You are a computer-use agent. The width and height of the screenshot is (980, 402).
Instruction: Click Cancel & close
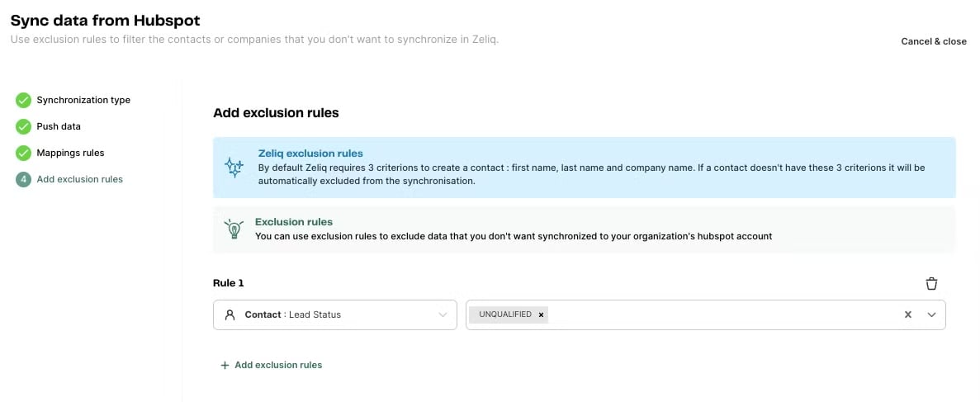933,41
